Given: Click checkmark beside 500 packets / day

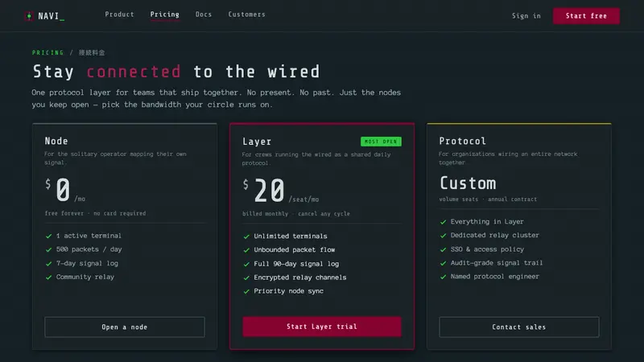Looking at the screenshot, I should point(49,249).
